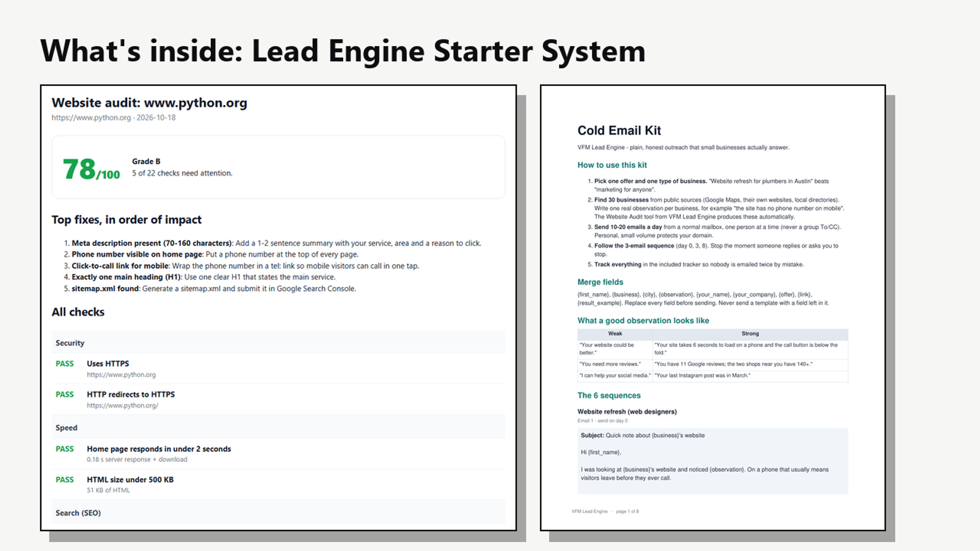
Task: Open the Website audit report thumbnail
Action: [x=278, y=308]
